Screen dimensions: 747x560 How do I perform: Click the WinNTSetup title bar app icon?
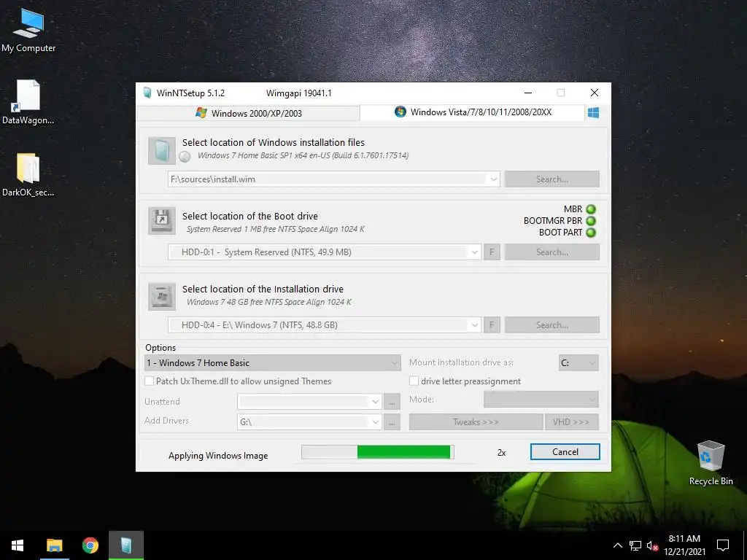pos(147,93)
